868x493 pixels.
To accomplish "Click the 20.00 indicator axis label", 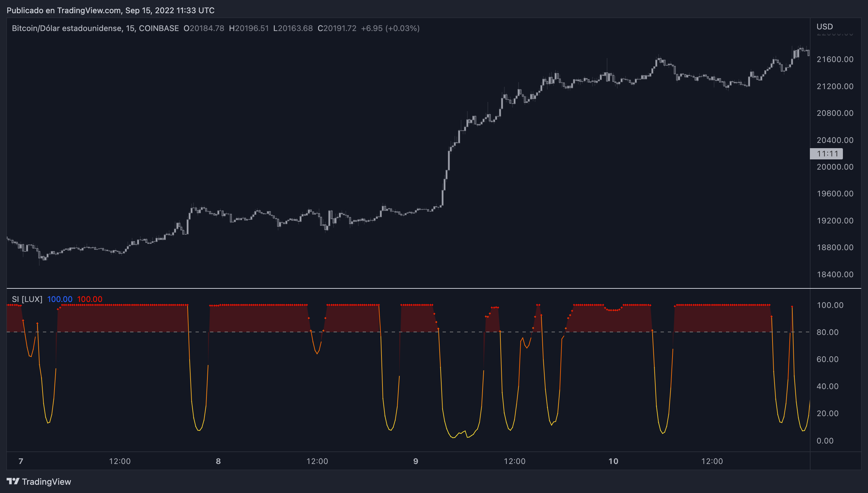I will (x=827, y=413).
